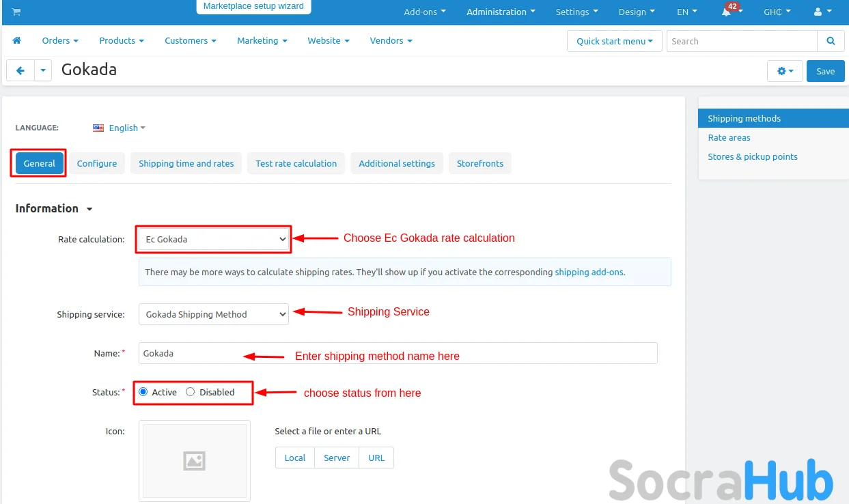Choose Local icon file source
This screenshot has width=849, height=504.
coord(295,458)
